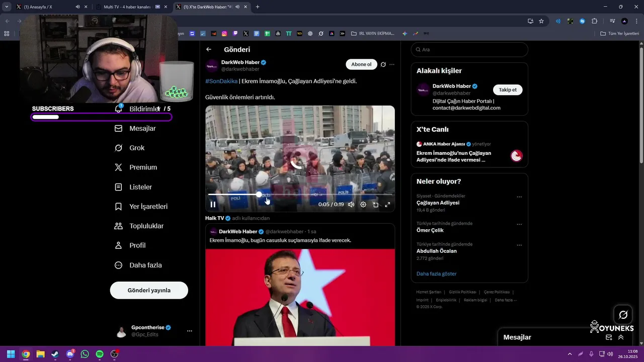Open the Twitch bookmark
This screenshot has height=362, width=644.
[x=235, y=34]
